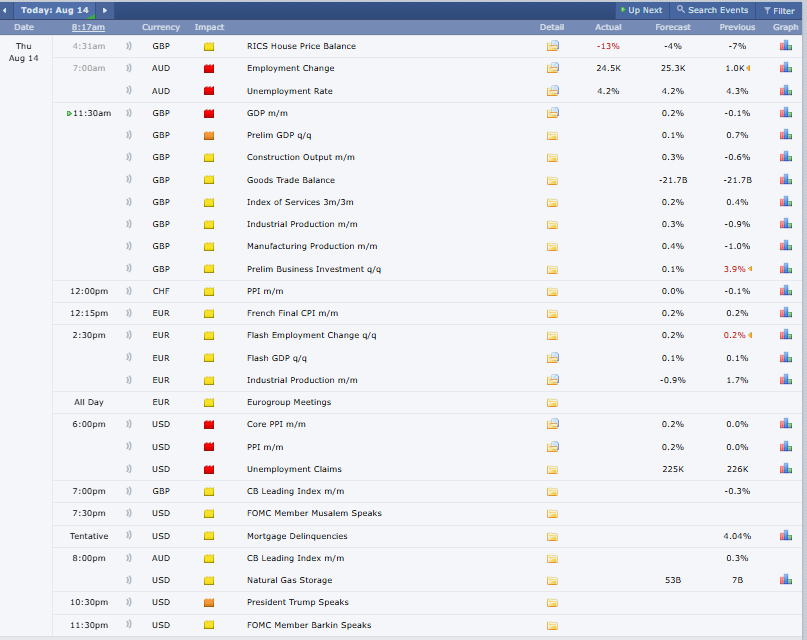The image size is (807, 640).
Task: Click the Flash GDP q/q event row
Action: coord(277,358)
